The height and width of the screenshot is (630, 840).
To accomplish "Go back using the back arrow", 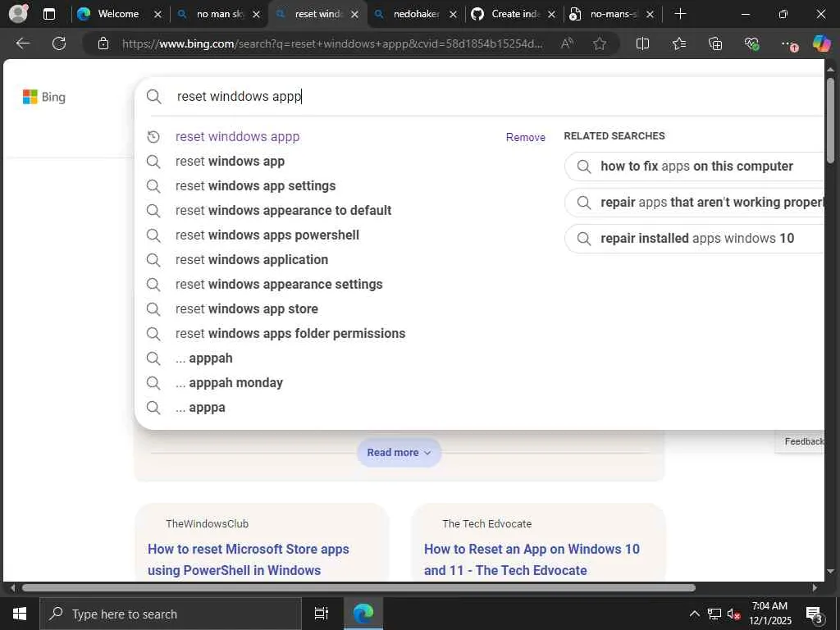I will [x=23, y=43].
